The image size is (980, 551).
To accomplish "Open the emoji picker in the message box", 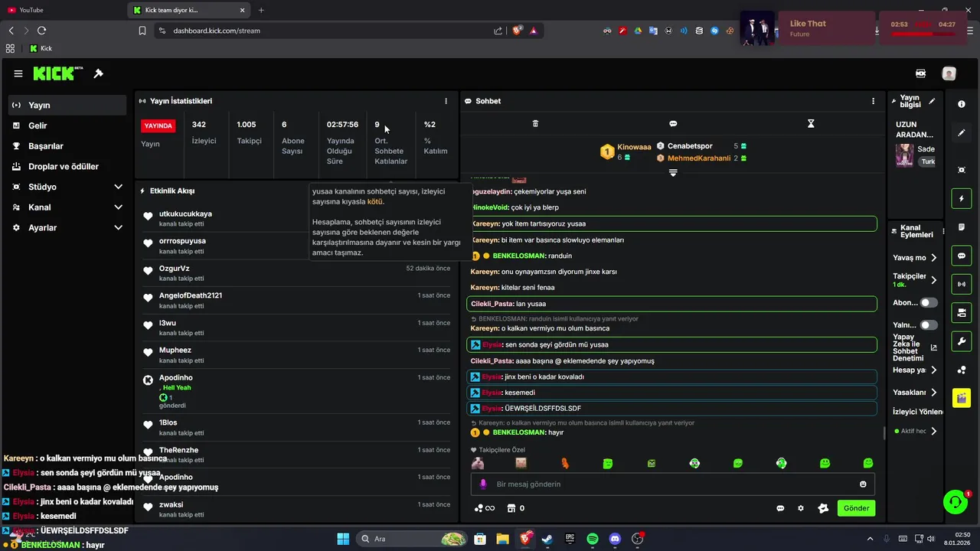I will 863,484.
